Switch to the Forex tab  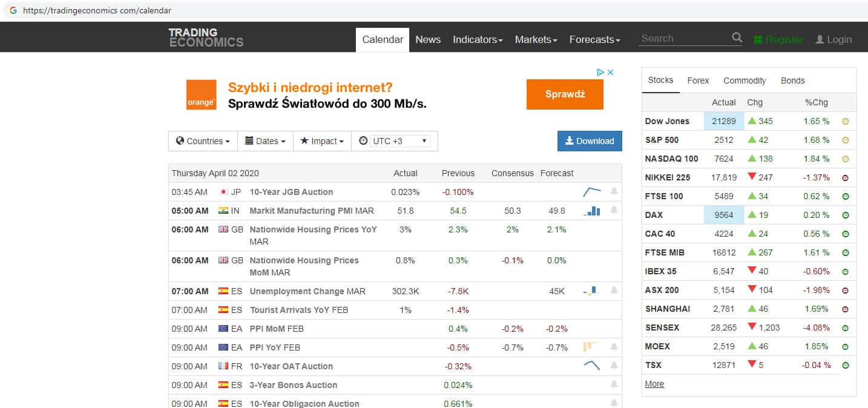click(x=698, y=81)
